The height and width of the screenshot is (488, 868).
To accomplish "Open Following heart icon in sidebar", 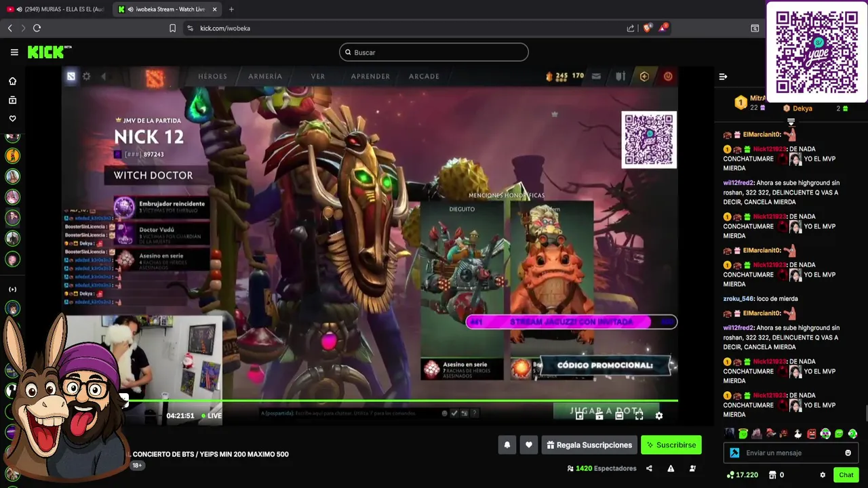I will pos(12,119).
